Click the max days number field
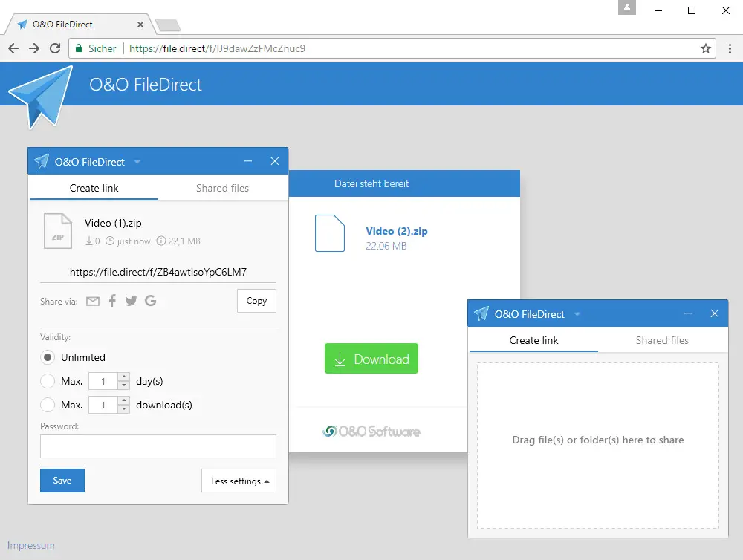 [103, 382]
